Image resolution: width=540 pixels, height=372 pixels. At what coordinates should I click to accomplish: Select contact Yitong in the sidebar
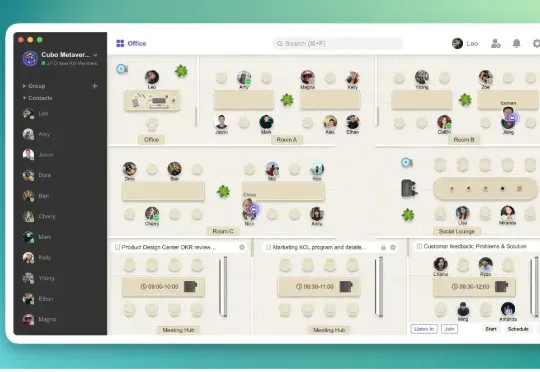(60, 278)
